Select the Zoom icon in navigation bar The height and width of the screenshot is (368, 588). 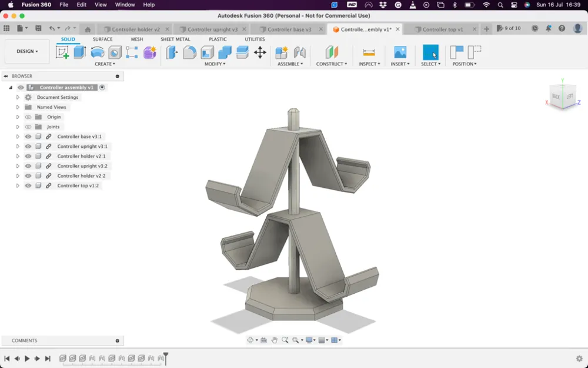point(284,340)
